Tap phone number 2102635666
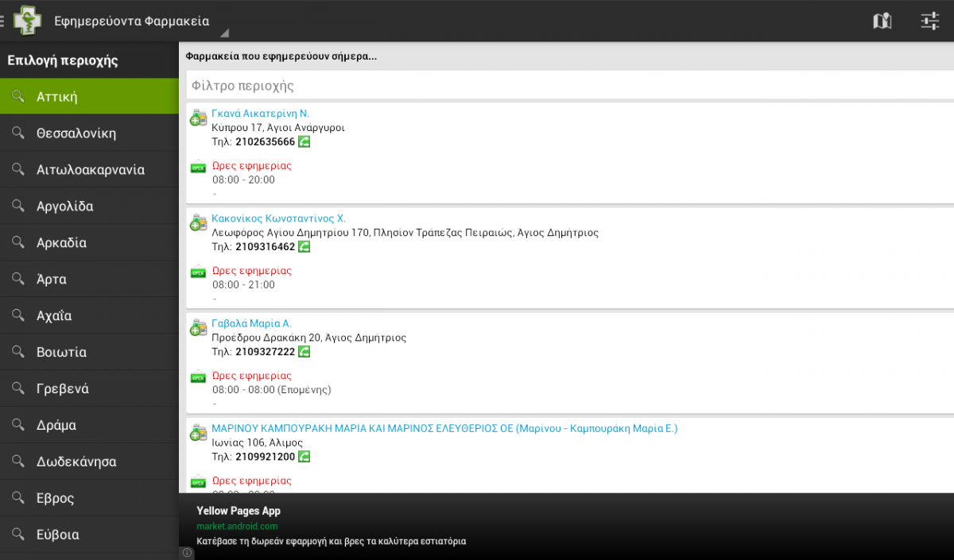 265,142
